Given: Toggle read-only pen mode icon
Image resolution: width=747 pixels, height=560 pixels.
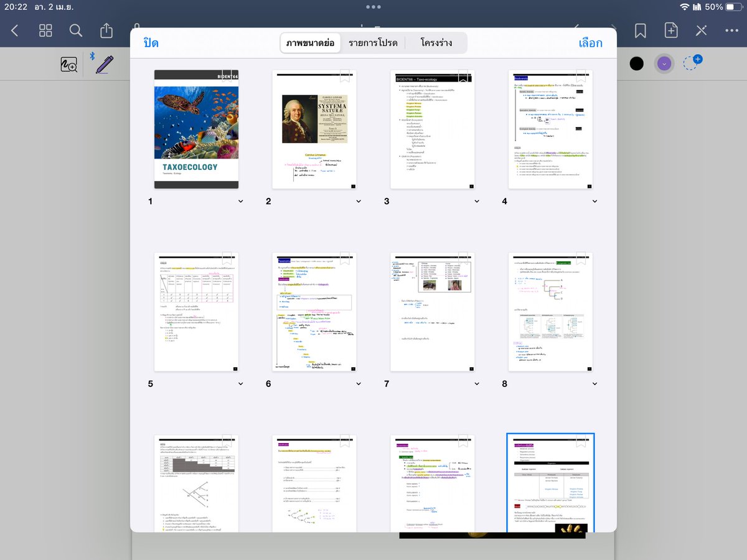Looking at the screenshot, I should [x=702, y=30].
